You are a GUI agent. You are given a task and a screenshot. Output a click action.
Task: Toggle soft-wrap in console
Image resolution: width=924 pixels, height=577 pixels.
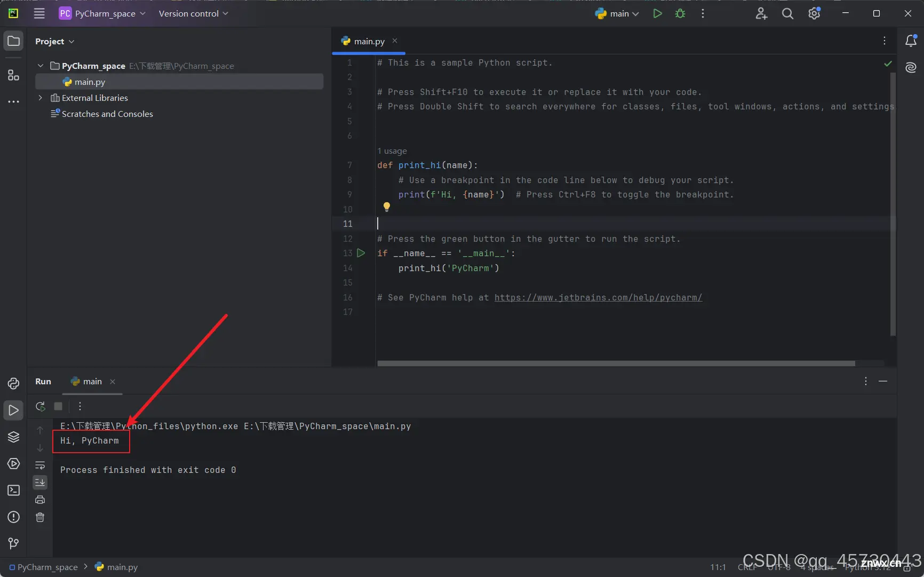tap(40, 465)
